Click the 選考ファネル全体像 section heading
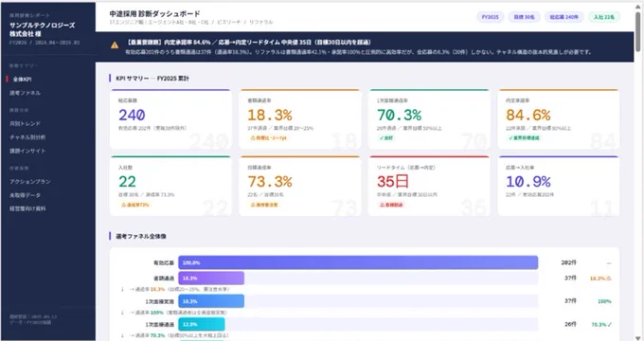644x341 pixels. click(141, 236)
